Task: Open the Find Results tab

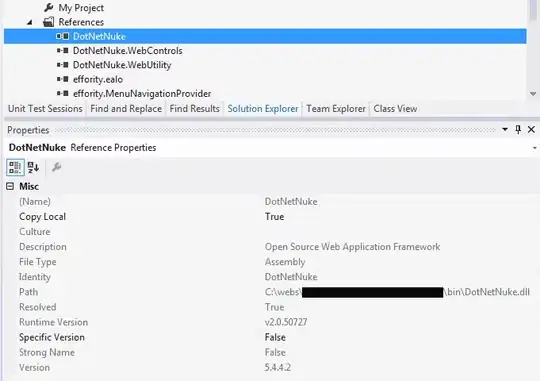Action: pos(195,109)
